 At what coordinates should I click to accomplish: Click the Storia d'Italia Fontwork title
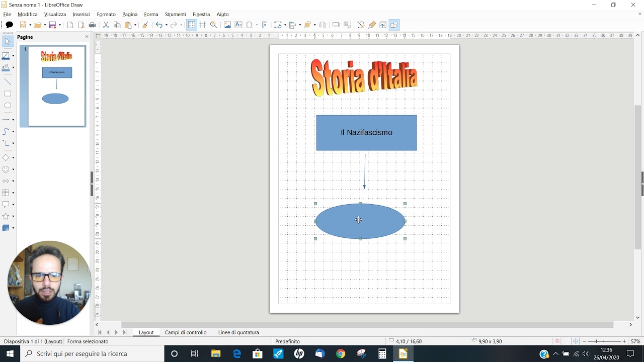364,77
